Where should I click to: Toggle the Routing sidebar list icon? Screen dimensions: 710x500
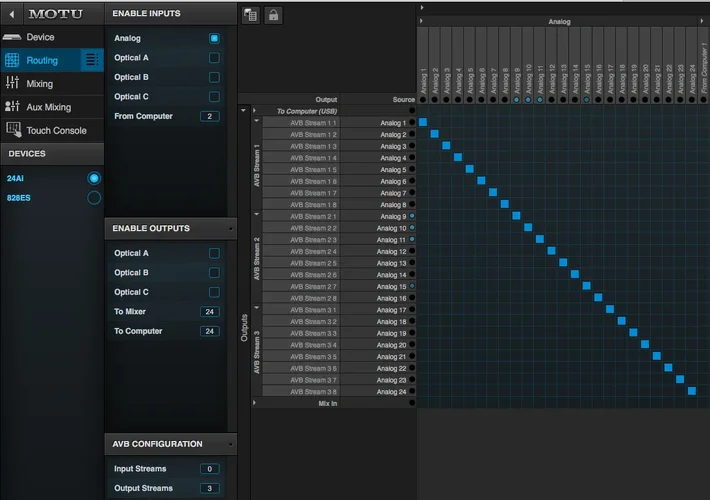92,60
